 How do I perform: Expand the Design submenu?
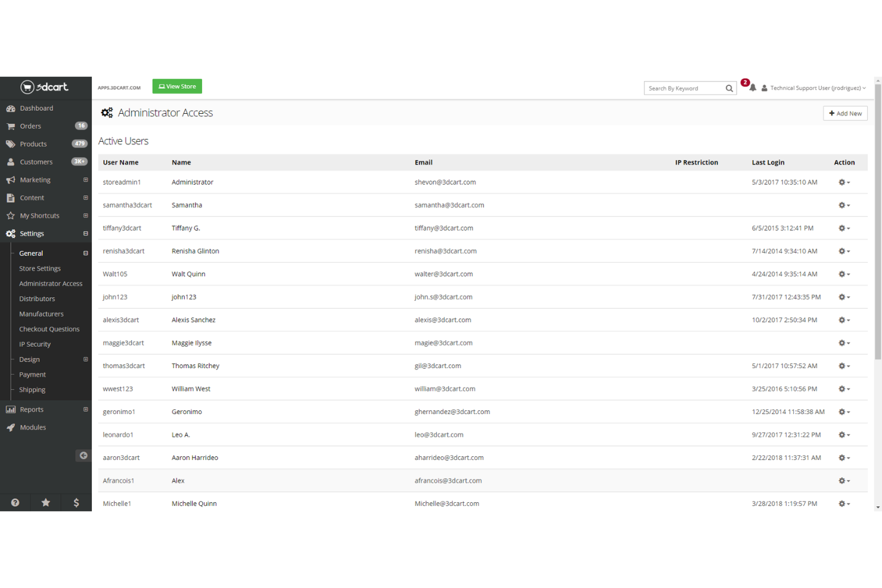click(85, 359)
